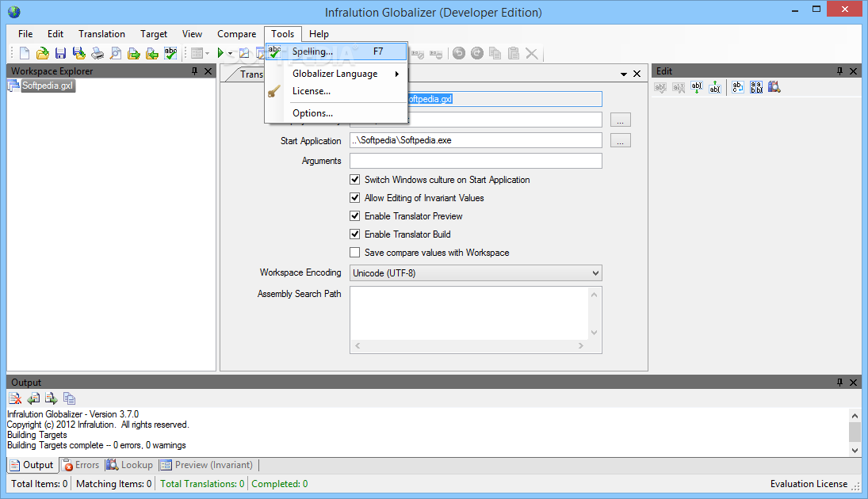Click the side-by-side compare icon in Edit panel

[x=756, y=87]
